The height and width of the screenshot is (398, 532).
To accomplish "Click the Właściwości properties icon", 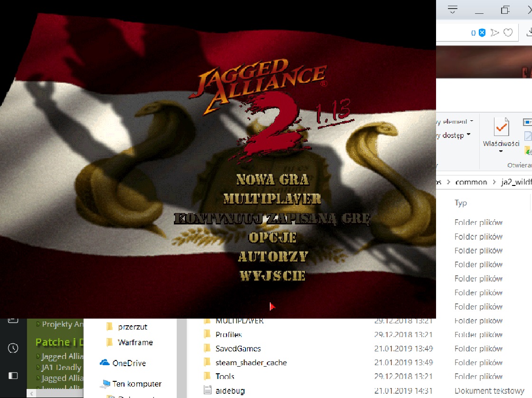I will coord(501,127).
